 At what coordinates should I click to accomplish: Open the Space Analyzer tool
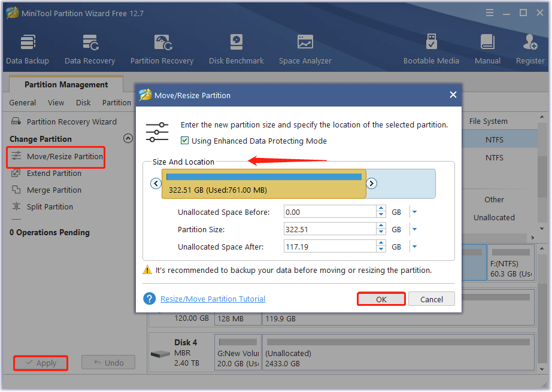pyautogui.click(x=305, y=49)
